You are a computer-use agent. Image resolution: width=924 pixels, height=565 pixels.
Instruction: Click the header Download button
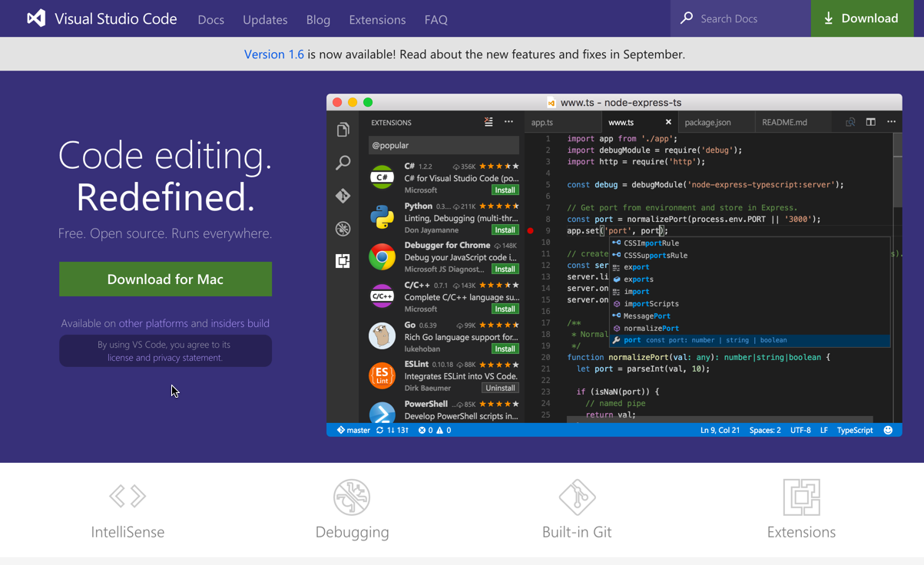tap(862, 18)
